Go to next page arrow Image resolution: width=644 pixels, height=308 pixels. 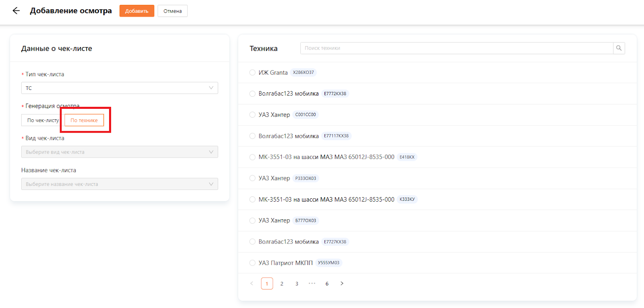click(x=342, y=283)
